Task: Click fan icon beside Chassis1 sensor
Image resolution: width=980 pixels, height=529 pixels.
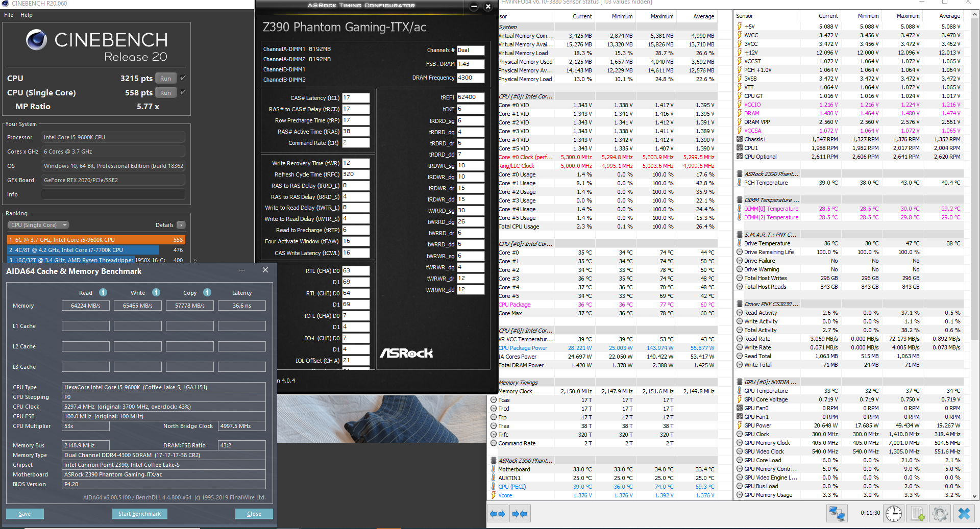Action: click(740, 139)
